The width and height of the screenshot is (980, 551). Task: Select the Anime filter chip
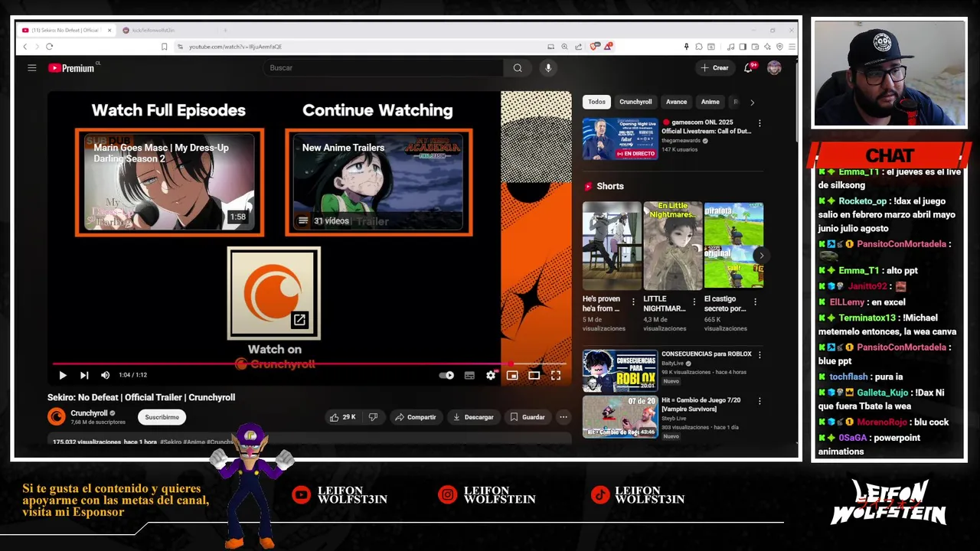tap(710, 102)
